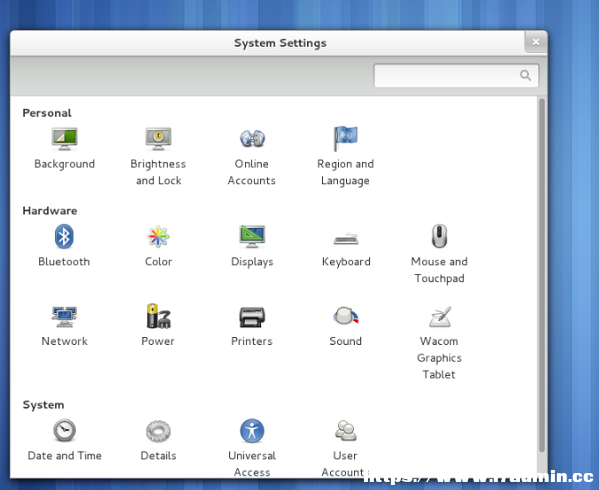Click the "System Settings" window title
599x490 pixels.
(280, 43)
